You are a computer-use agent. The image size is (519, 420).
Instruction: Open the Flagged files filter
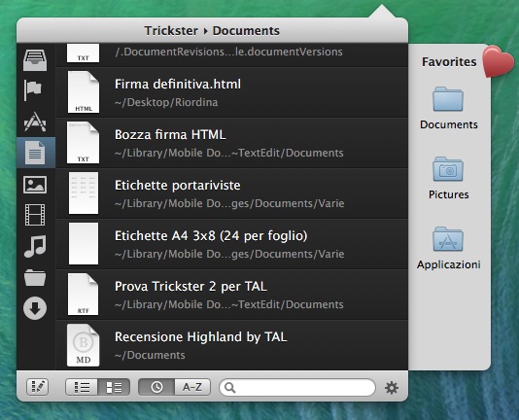click(33, 89)
